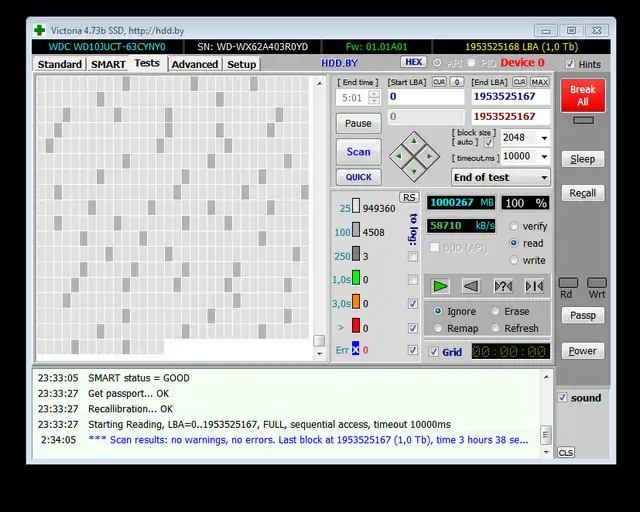Open the block size 2048 dropdown

544,138
